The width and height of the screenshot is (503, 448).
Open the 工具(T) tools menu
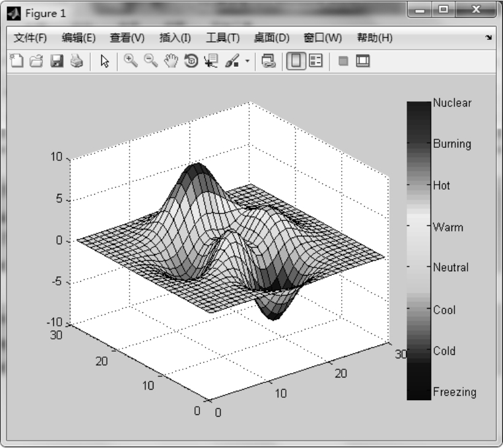click(222, 38)
